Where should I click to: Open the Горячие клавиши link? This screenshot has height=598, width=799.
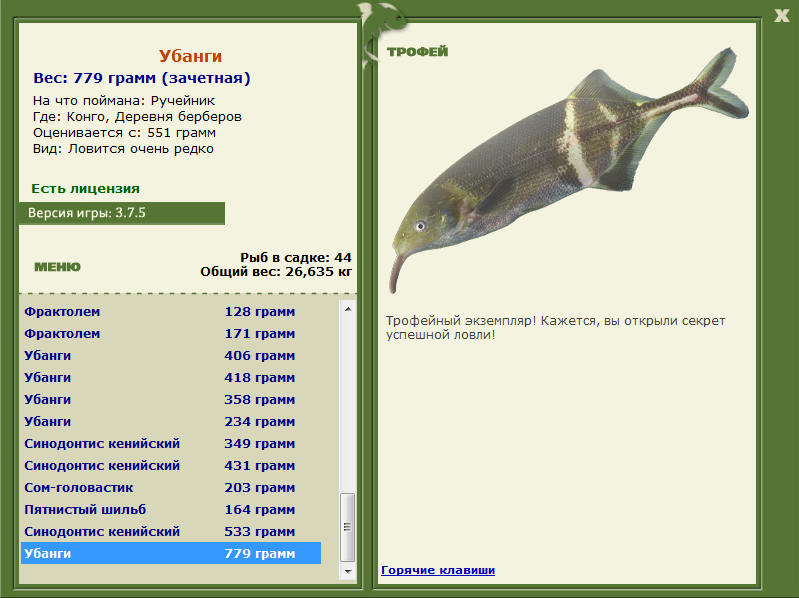(438, 570)
